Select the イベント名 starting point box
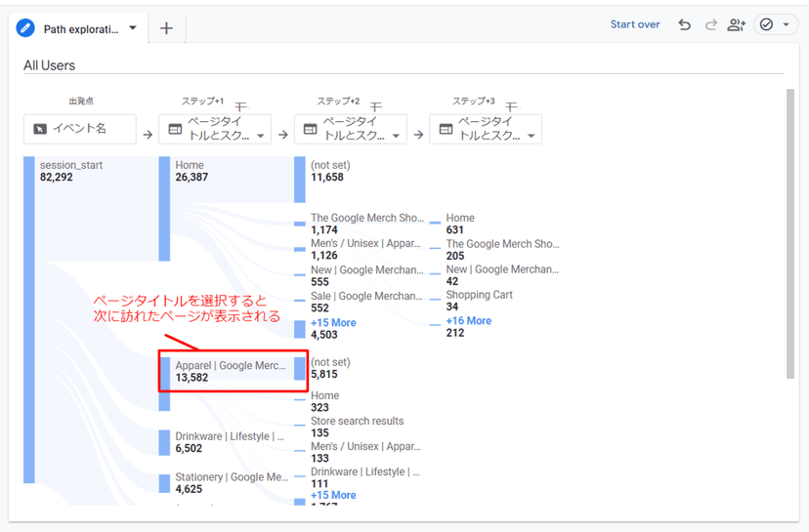Screen dimensions: 809x532 [x=80, y=129]
